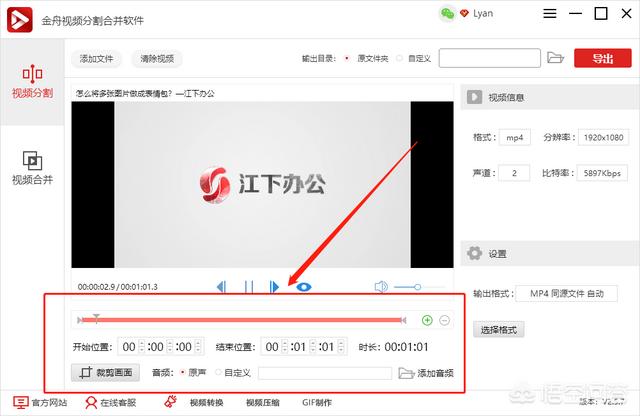The height and width of the screenshot is (416, 640).
Task: Add a segment with green plus icon
Action: (428, 321)
